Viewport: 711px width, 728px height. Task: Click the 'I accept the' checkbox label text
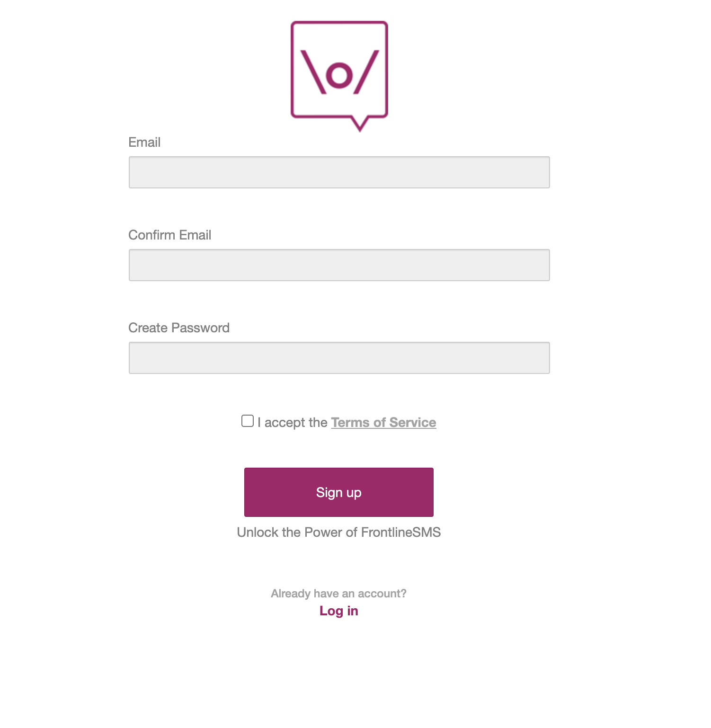click(293, 422)
